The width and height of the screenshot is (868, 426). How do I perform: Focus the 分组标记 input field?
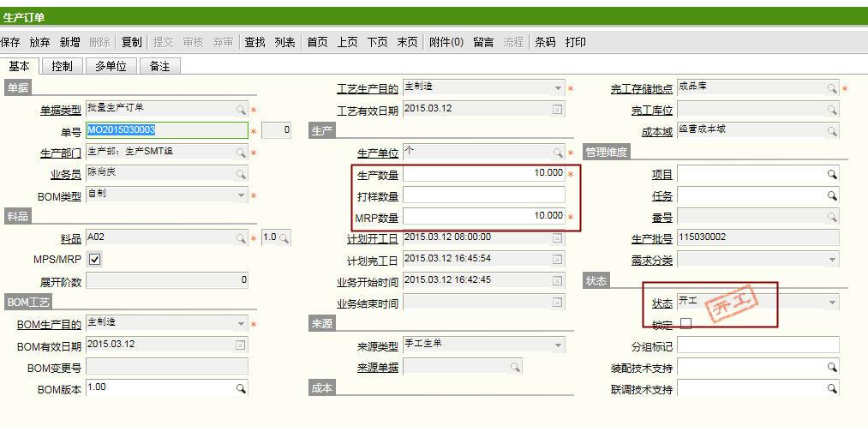(x=757, y=345)
